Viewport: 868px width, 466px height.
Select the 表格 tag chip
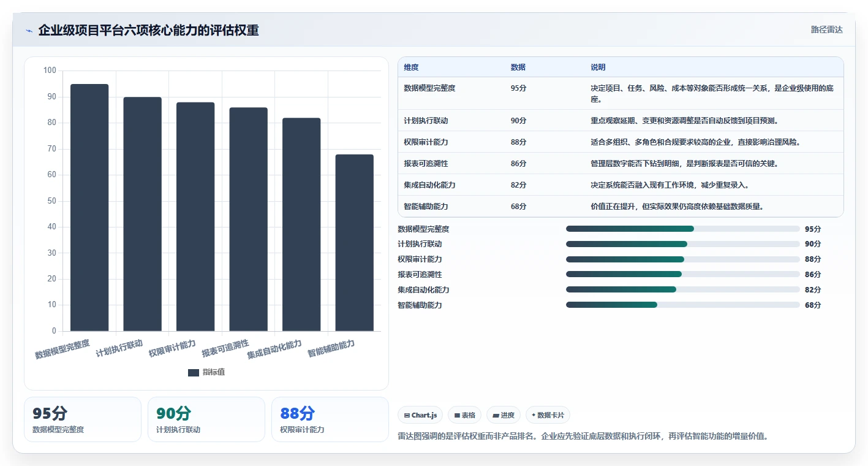pyautogui.click(x=465, y=415)
